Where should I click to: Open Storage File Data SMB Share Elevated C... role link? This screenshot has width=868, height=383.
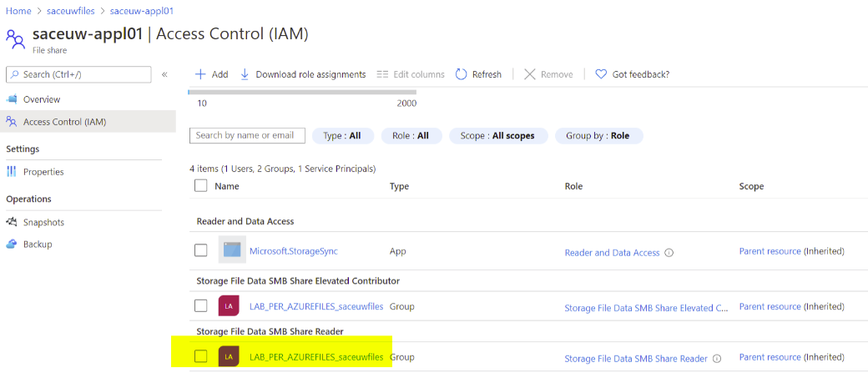646,308
